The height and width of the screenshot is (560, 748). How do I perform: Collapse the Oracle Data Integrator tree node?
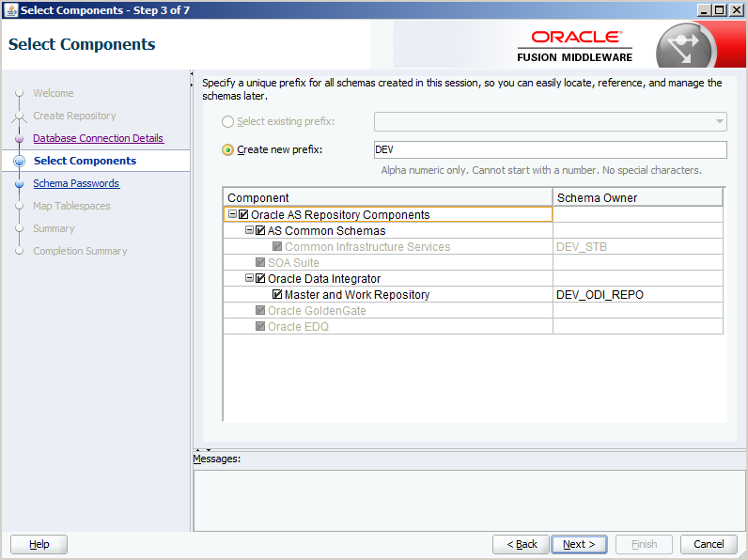(249, 279)
